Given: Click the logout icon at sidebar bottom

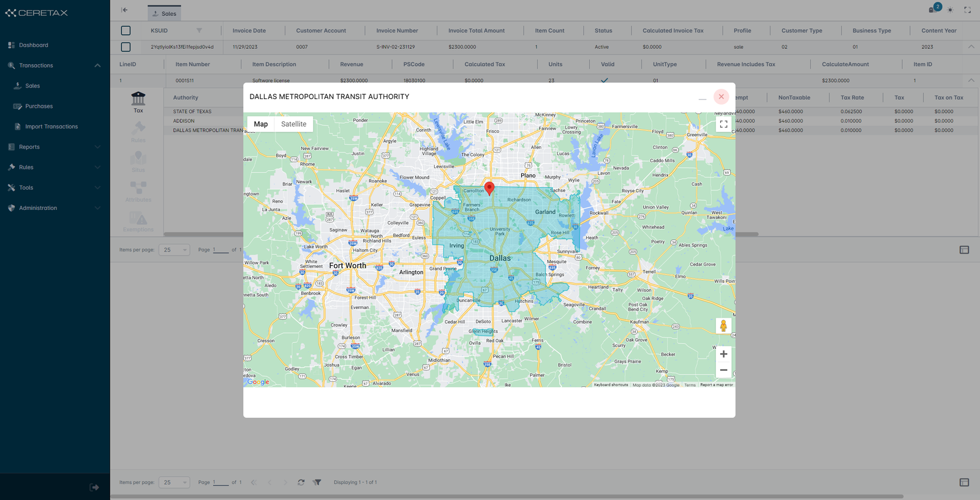Looking at the screenshot, I should (94, 487).
